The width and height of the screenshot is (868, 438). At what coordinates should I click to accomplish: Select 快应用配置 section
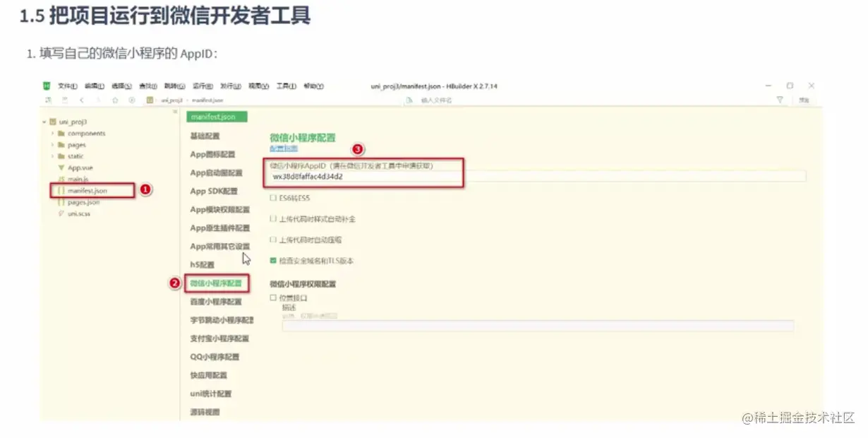[x=208, y=375]
